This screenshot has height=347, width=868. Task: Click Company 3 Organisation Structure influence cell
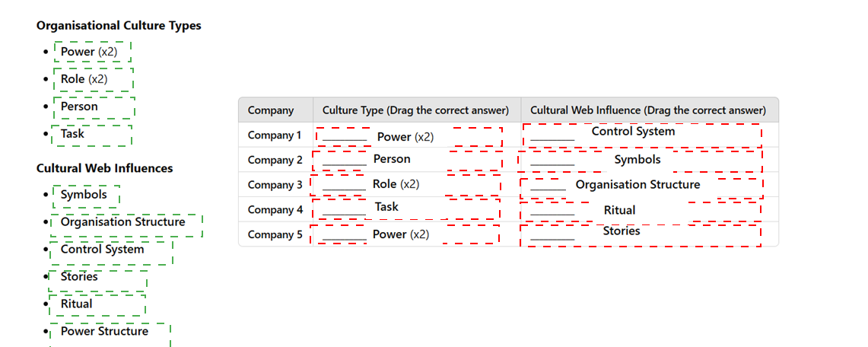pos(641,188)
